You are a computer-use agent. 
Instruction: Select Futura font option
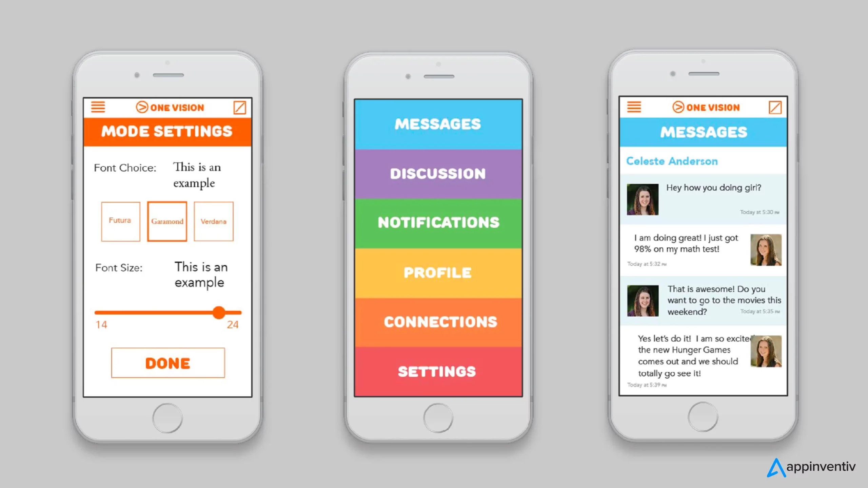pos(120,221)
